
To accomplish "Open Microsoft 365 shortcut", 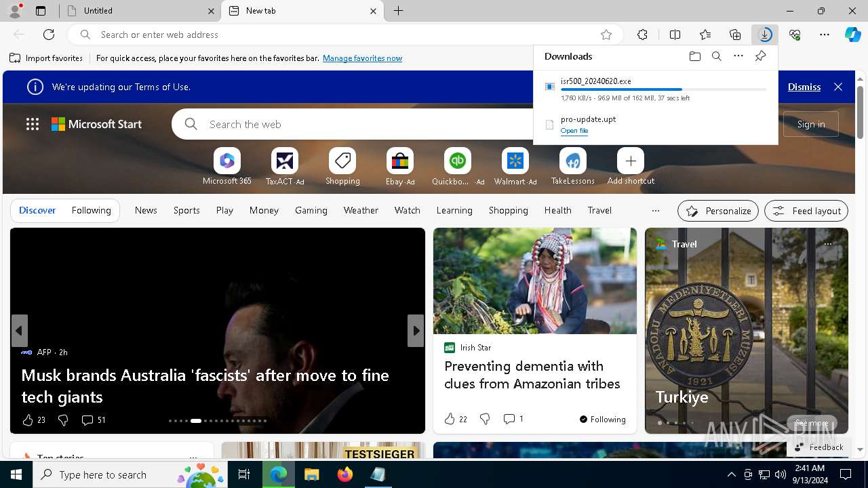I will pos(227,167).
